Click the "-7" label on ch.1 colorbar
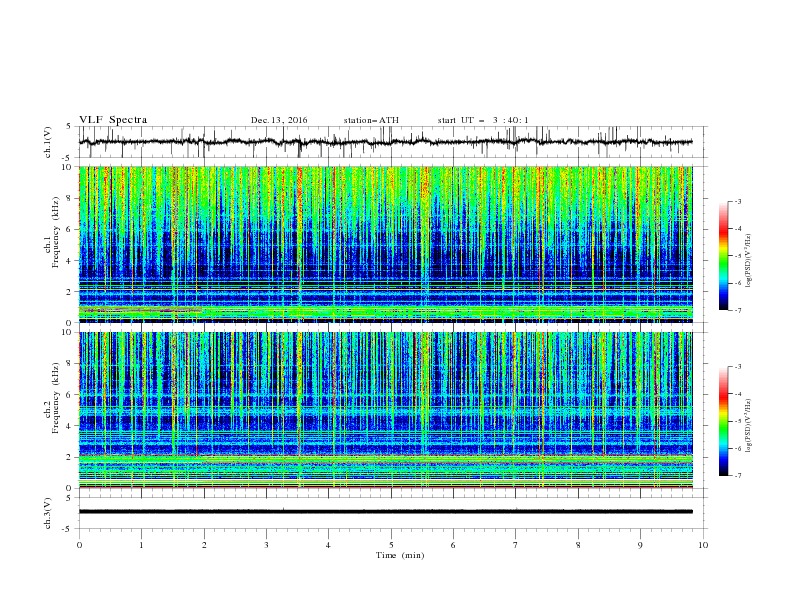 tap(738, 310)
